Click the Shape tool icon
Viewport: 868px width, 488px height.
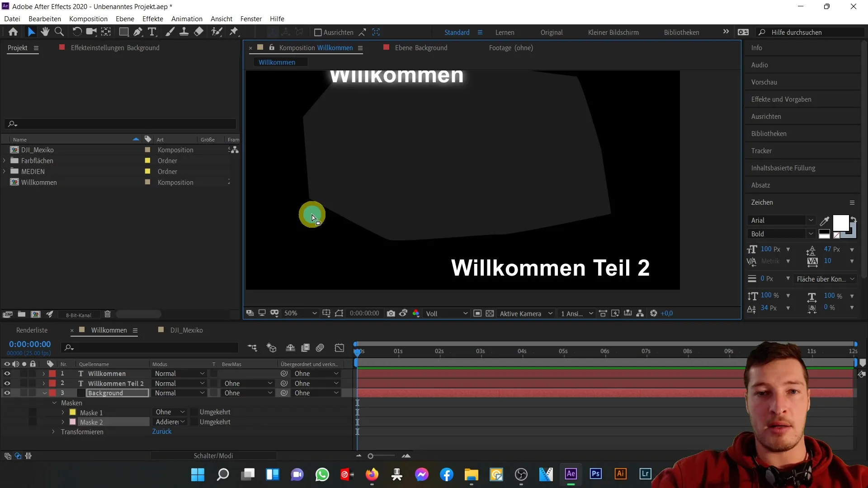123,32
